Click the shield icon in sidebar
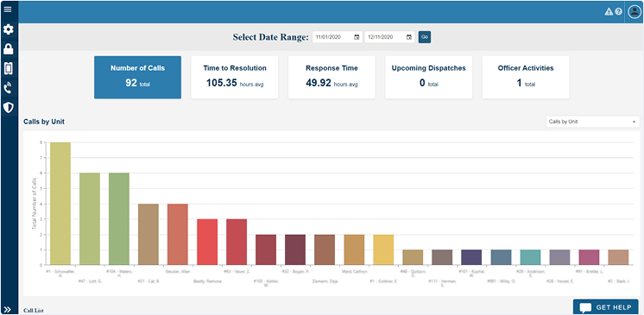Image resolution: width=644 pixels, height=315 pixels. (9, 108)
